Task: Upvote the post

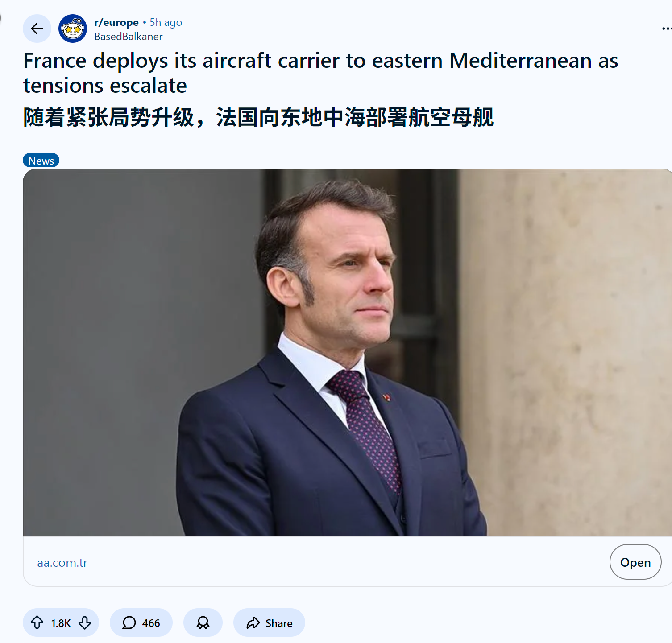Action: [37, 622]
